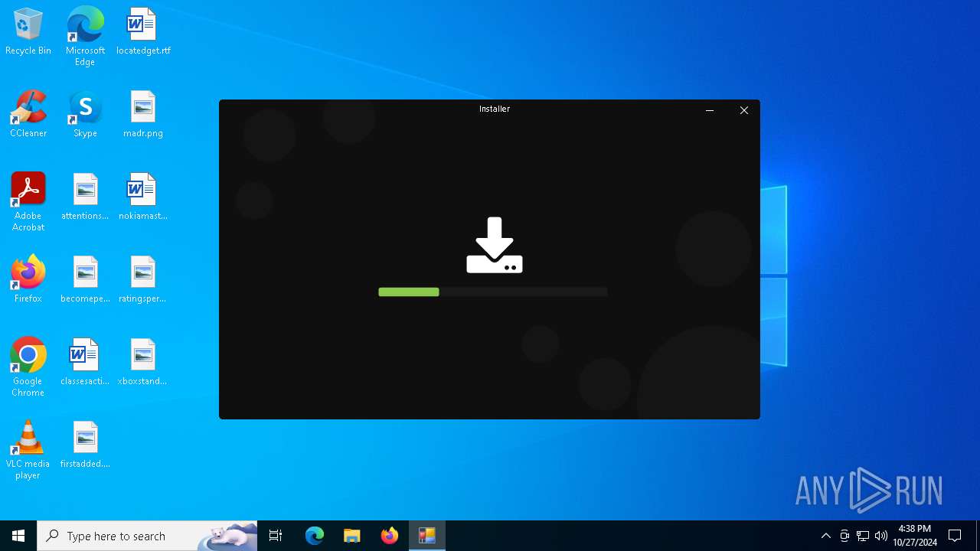The image size is (980, 551).
Task: Open the taskbar clock showing 4:38 PM
Action: pos(914,536)
